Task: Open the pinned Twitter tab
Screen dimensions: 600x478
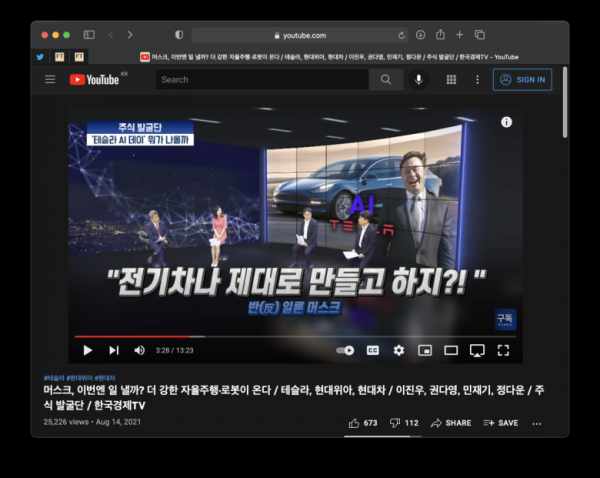Action: [40, 57]
